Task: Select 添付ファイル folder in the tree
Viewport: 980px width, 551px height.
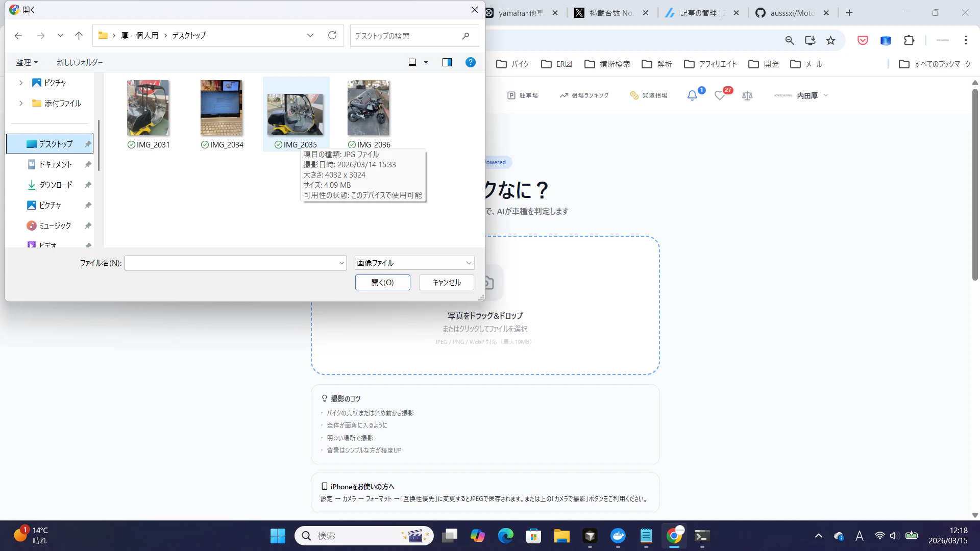Action: [57, 103]
